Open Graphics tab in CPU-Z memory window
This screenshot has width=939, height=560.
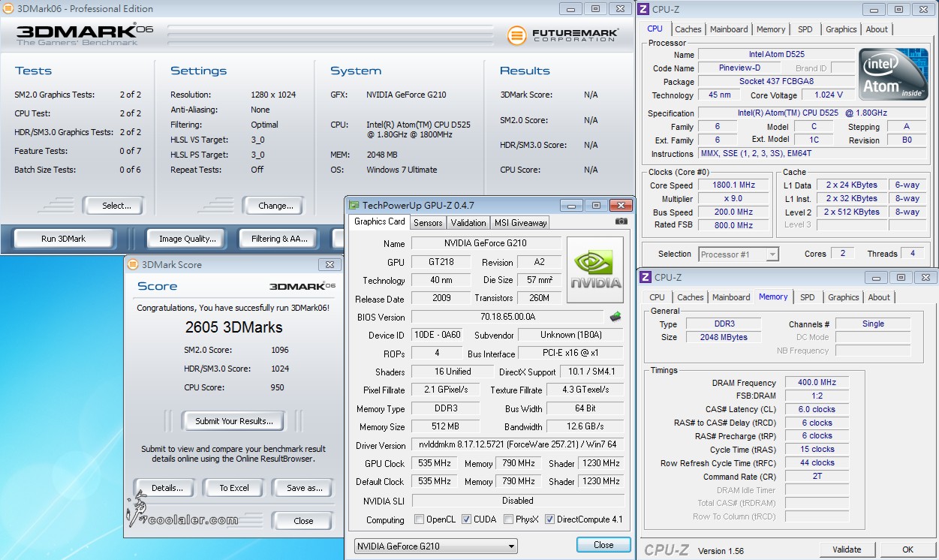843,297
